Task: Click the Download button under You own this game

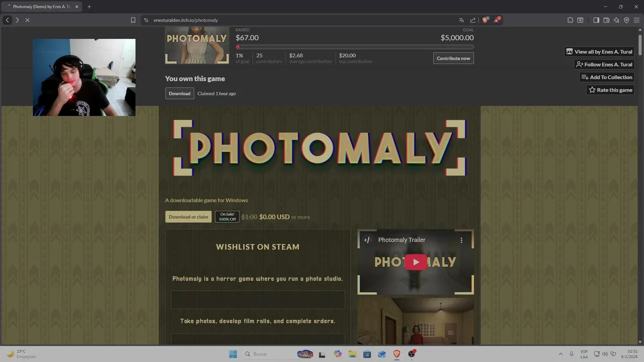Action: pyautogui.click(x=180, y=94)
